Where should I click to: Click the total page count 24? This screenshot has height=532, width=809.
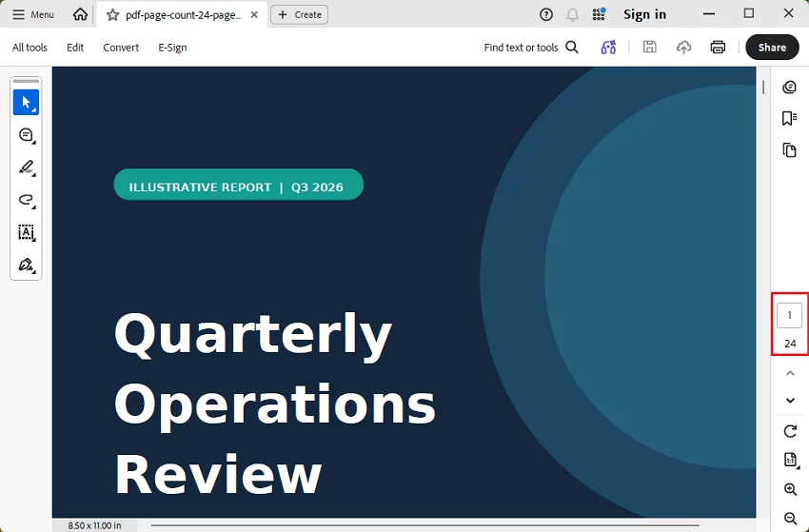coord(790,344)
